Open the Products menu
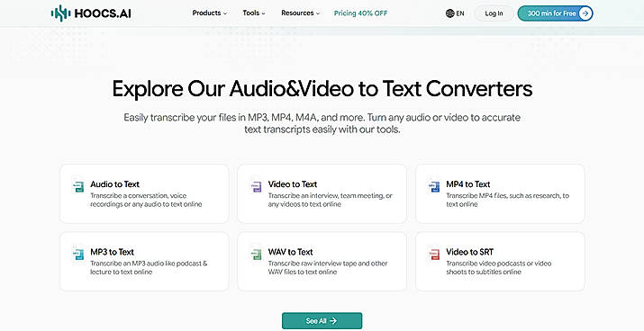This screenshot has height=331, width=644. click(x=210, y=13)
